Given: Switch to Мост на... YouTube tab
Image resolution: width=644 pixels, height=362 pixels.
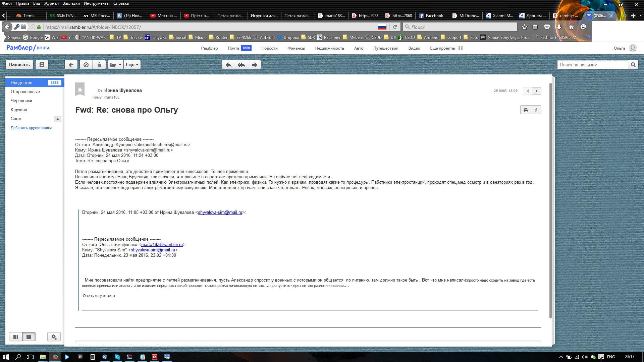Looking at the screenshot, I should click(x=163, y=16).
